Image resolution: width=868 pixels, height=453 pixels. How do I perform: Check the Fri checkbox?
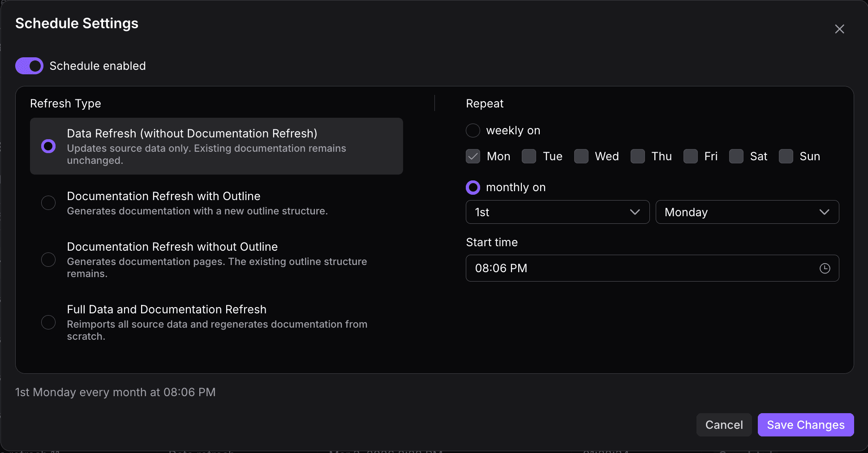point(691,156)
